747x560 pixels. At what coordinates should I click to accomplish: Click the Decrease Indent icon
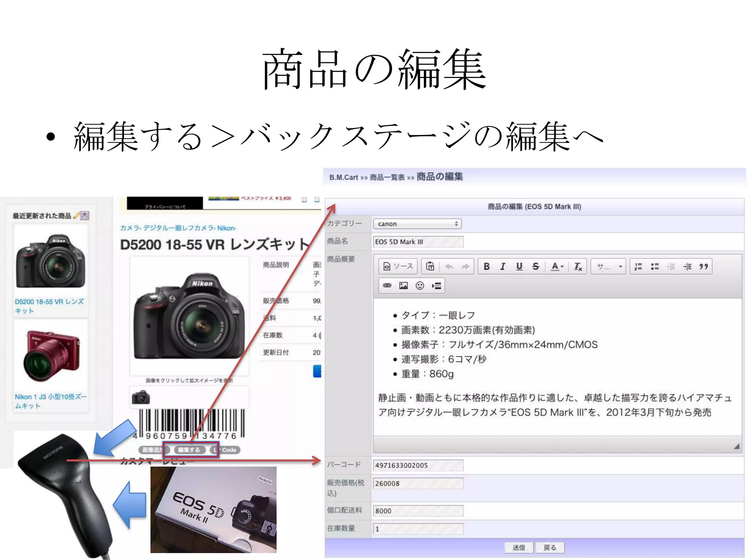[x=671, y=267]
